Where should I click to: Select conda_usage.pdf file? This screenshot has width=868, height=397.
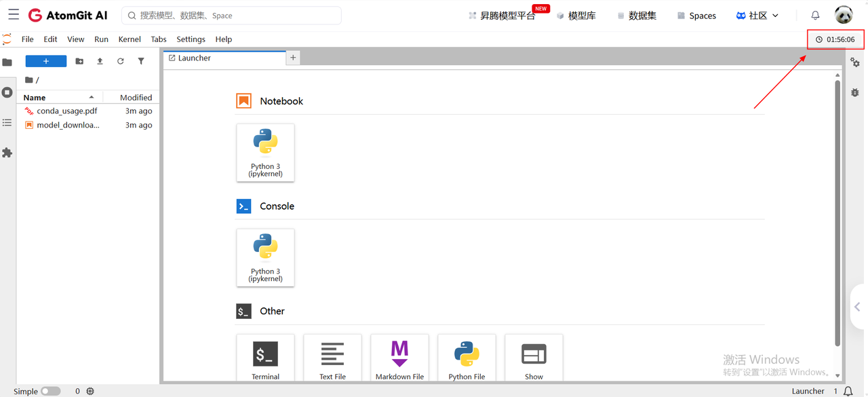[88, 111]
